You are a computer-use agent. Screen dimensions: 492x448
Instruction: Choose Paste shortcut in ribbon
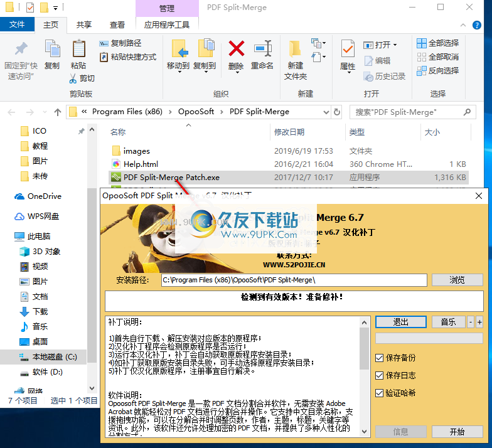point(128,56)
